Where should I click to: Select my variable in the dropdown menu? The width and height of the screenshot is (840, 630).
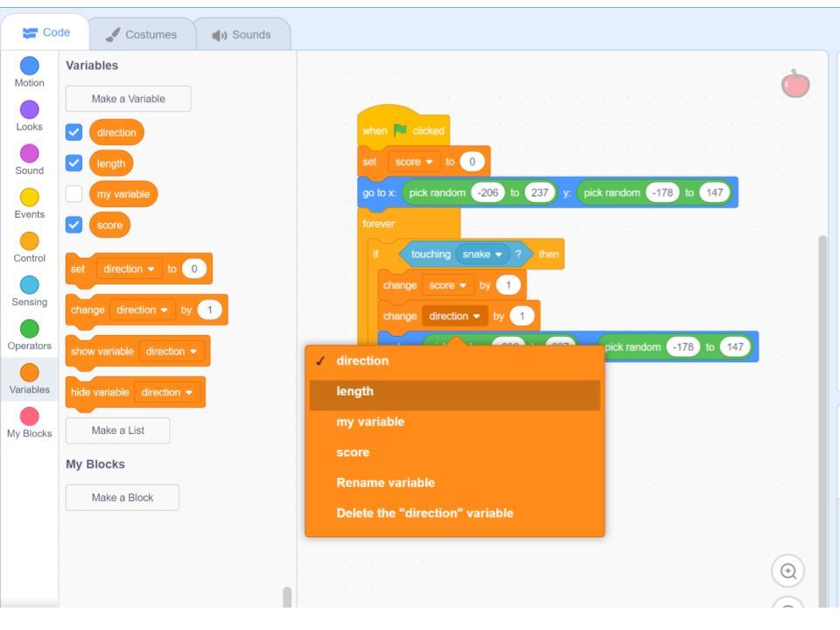coord(455,422)
